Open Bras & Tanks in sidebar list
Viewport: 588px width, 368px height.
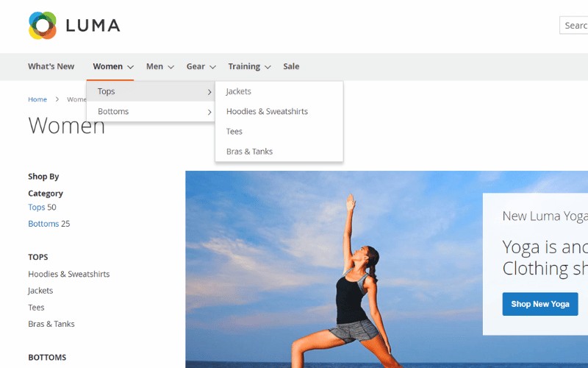click(x=51, y=324)
